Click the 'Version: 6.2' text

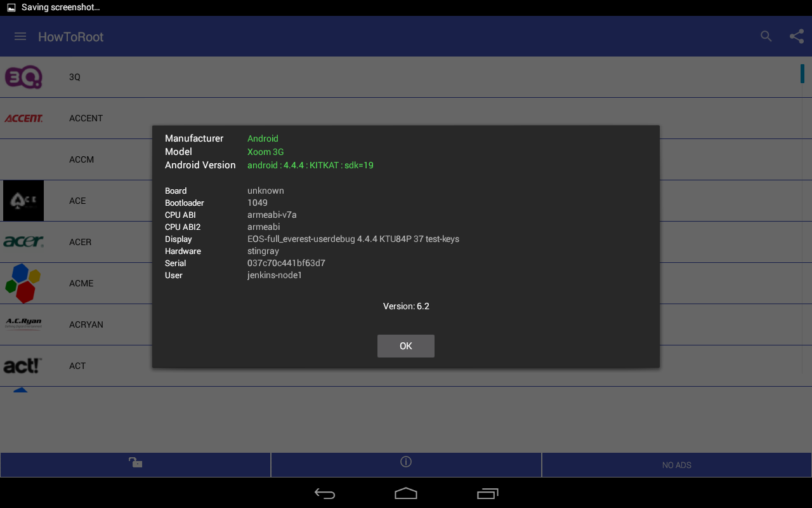coord(406,306)
